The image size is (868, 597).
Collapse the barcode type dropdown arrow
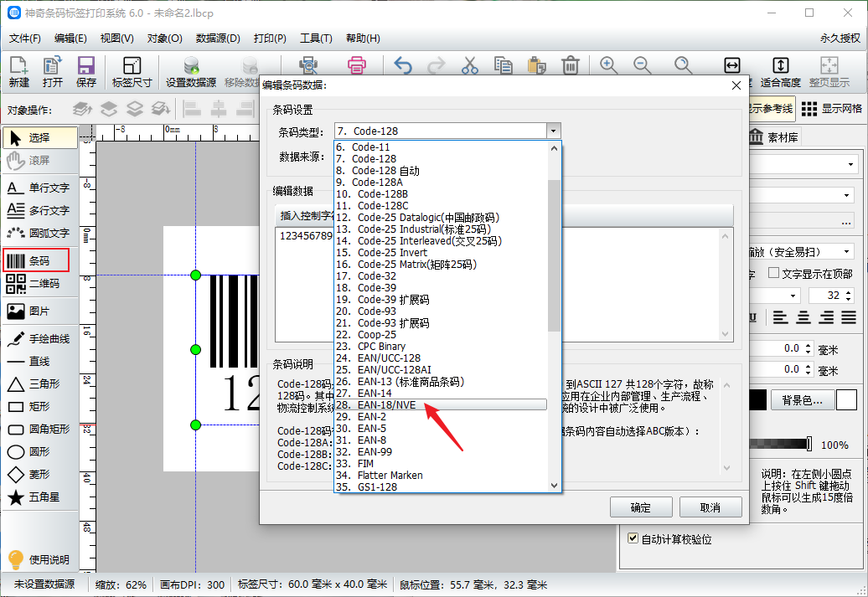coord(552,131)
